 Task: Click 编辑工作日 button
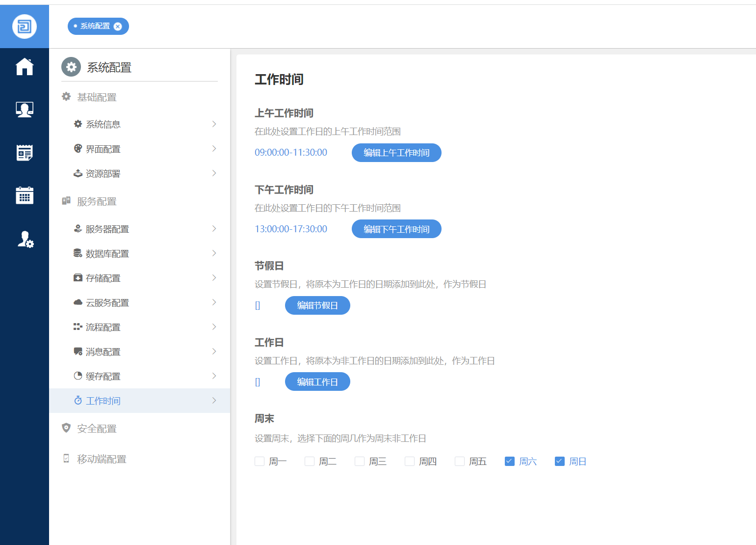click(317, 382)
